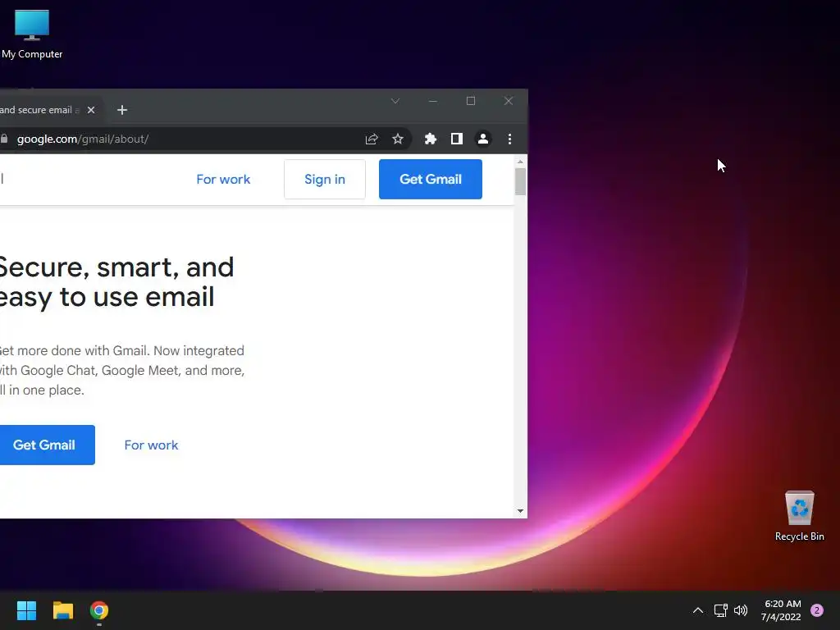Toggle the Chrome side panel icon
Viewport: 840px width, 630px height.
(456, 139)
